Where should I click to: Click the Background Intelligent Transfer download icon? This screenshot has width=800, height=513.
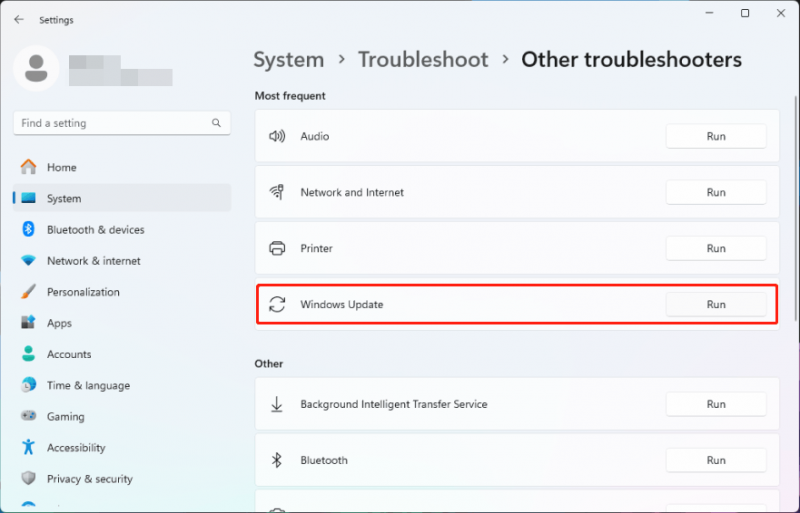tap(277, 404)
